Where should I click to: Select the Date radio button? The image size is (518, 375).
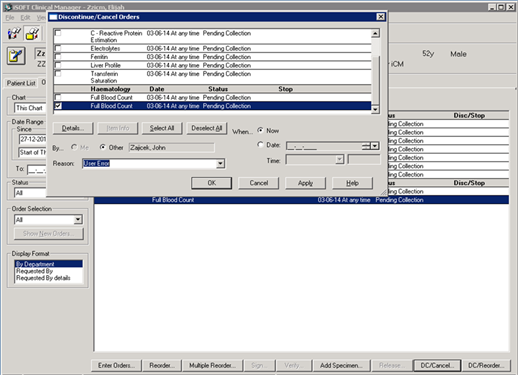coord(260,145)
